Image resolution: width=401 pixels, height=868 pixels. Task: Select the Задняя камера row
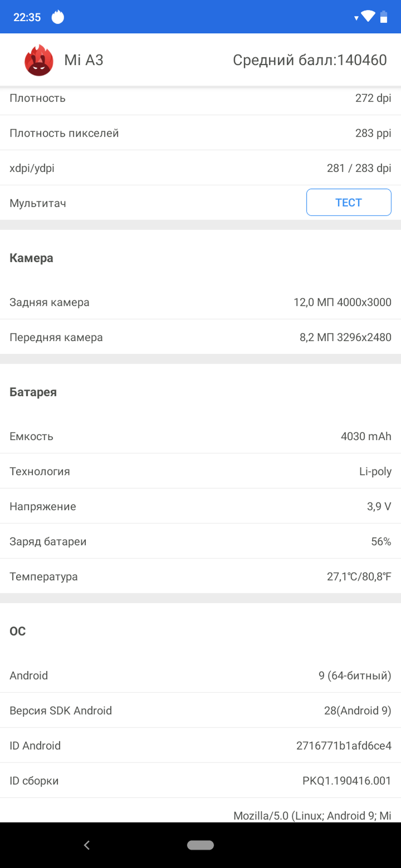pyautogui.click(x=200, y=302)
